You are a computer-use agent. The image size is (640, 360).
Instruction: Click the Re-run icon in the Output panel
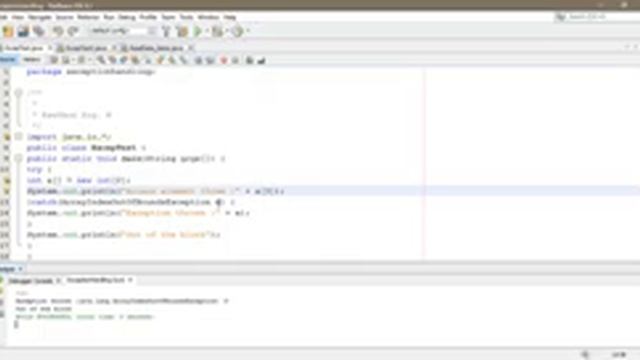tap(2, 281)
